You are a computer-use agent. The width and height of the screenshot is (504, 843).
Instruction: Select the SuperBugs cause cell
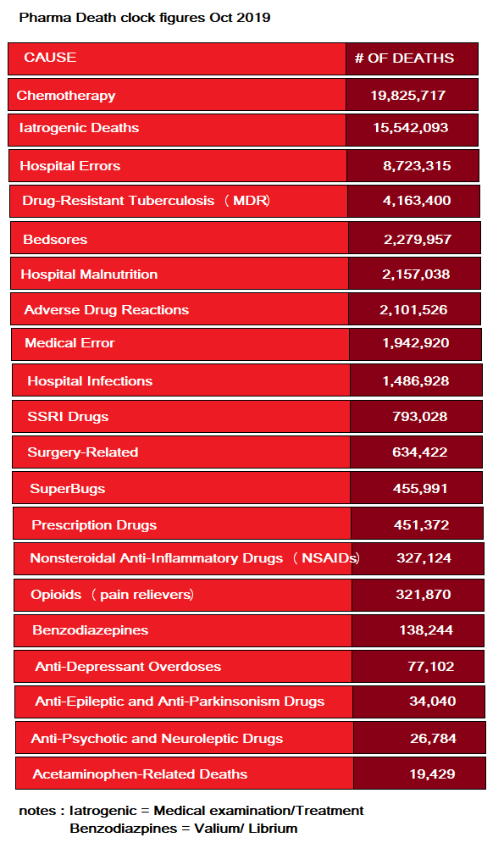point(181,488)
